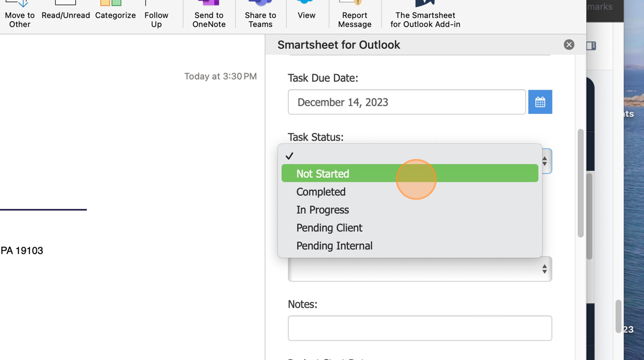Click the PA 19103 address text
644x360 pixels.
(x=22, y=251)
